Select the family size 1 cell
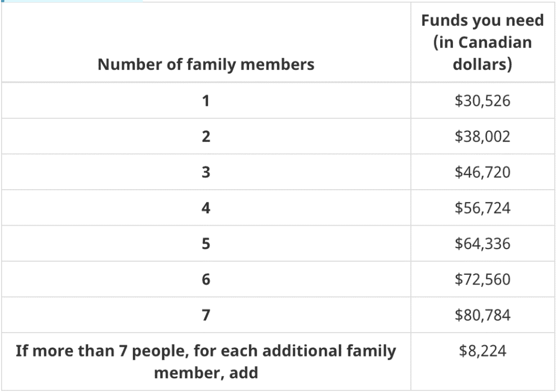The height and width of the screenshot is (392, 558). point(206,101)
